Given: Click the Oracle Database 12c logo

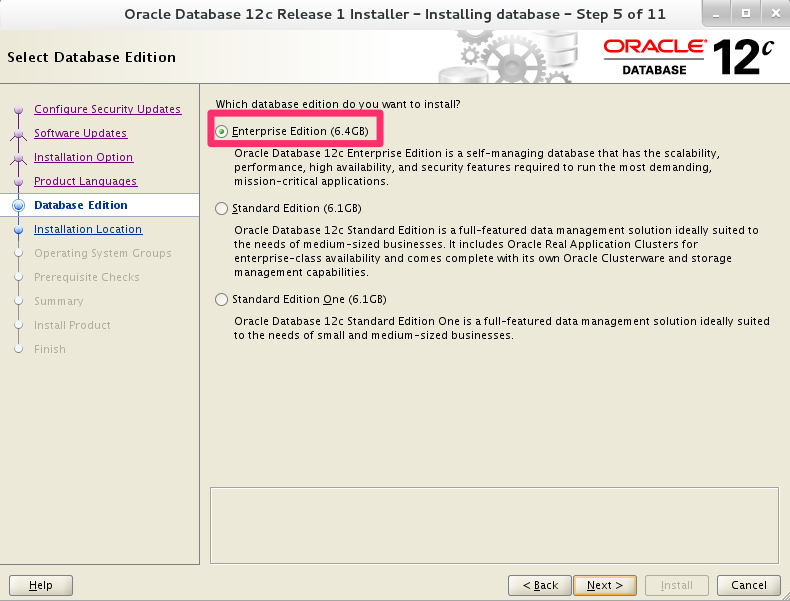Looking at the screenshot, I should point(689,57).
